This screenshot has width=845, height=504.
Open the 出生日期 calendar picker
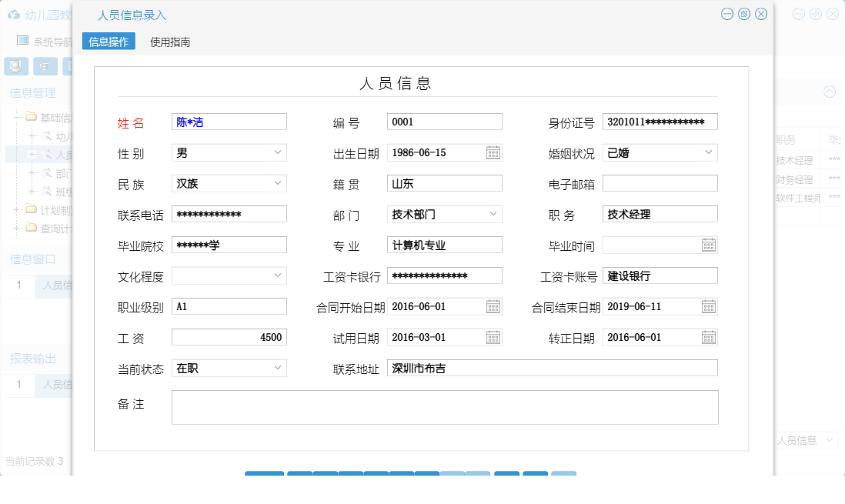493,152
